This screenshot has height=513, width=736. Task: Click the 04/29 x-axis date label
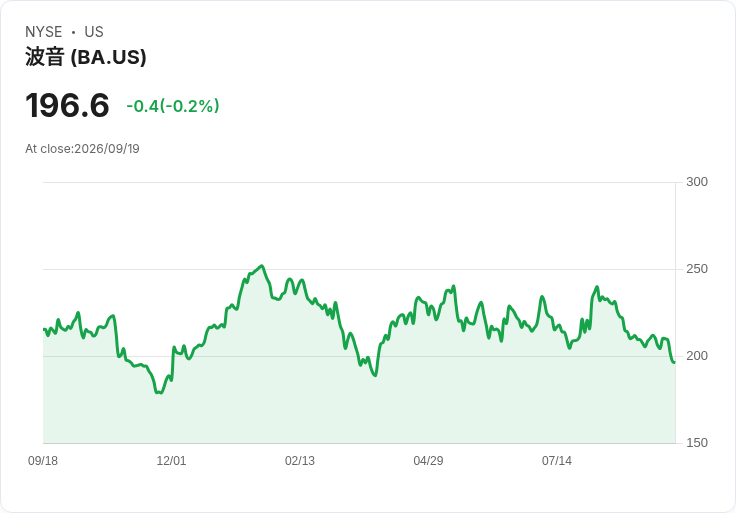coord(428,461)
